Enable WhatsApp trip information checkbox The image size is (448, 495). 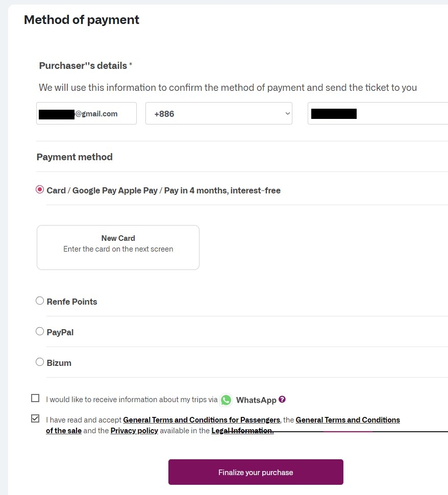35,398
